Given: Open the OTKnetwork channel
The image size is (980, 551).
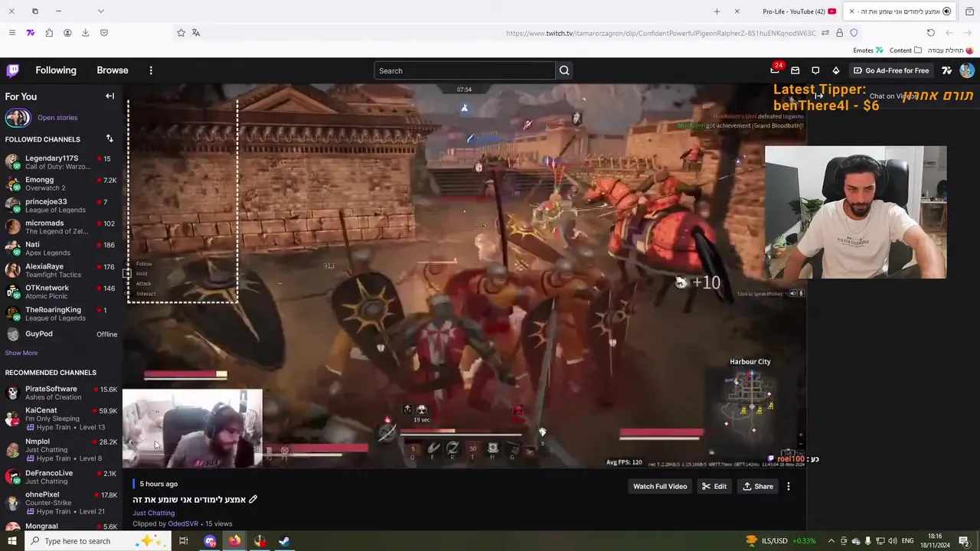Looking at the screenshot, I should tap(61, 292).
